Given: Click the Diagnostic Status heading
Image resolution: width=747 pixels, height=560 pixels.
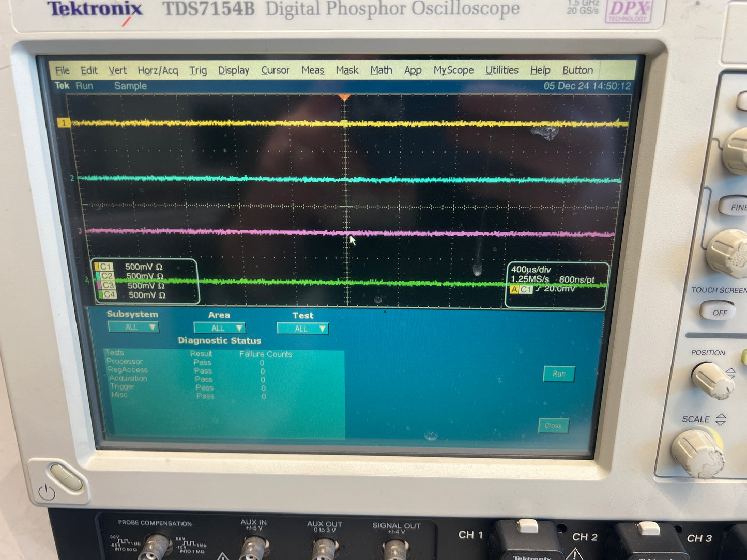Looking at the screenshot, I should (x=219, y=341).
